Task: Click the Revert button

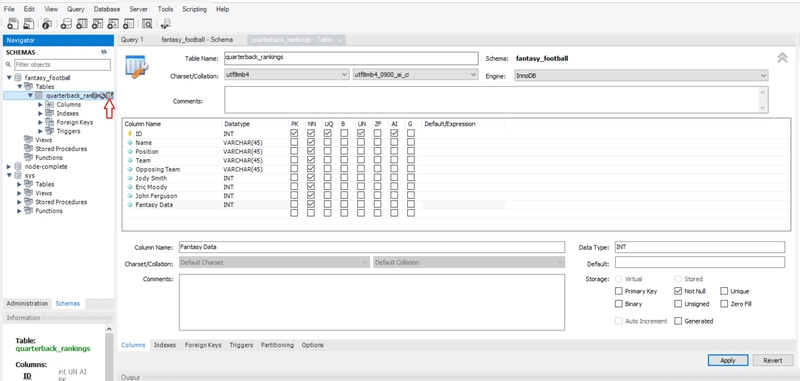Action: tap(772, 360)
